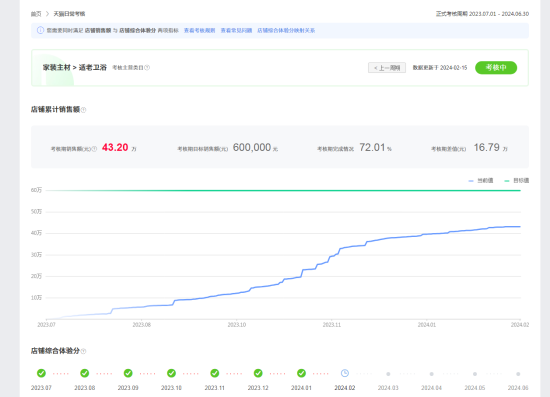Toggle the 当前值 series in chart legend
Image resolution: width=550 pixels, height=397 pixels.
481,181
